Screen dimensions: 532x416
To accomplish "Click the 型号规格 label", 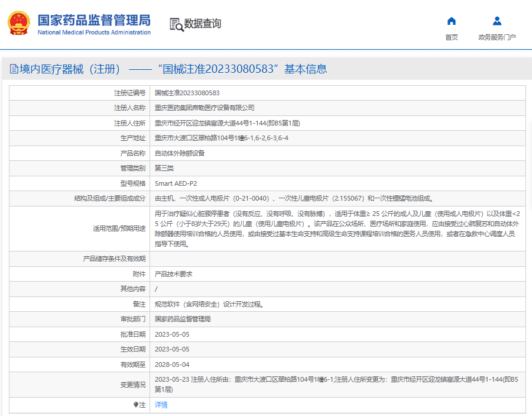I will pyautogui.click(x=132, y=183).
